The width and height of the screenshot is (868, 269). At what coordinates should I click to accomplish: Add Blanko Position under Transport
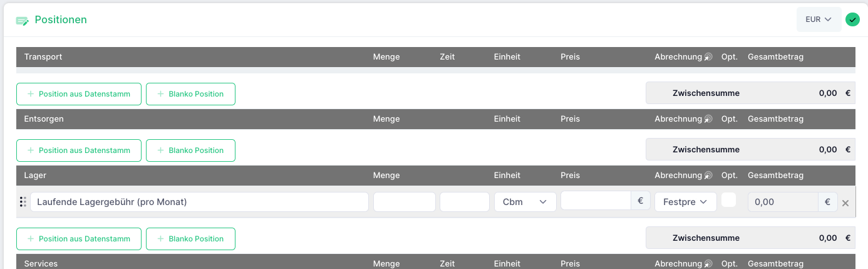click(190, 94)
